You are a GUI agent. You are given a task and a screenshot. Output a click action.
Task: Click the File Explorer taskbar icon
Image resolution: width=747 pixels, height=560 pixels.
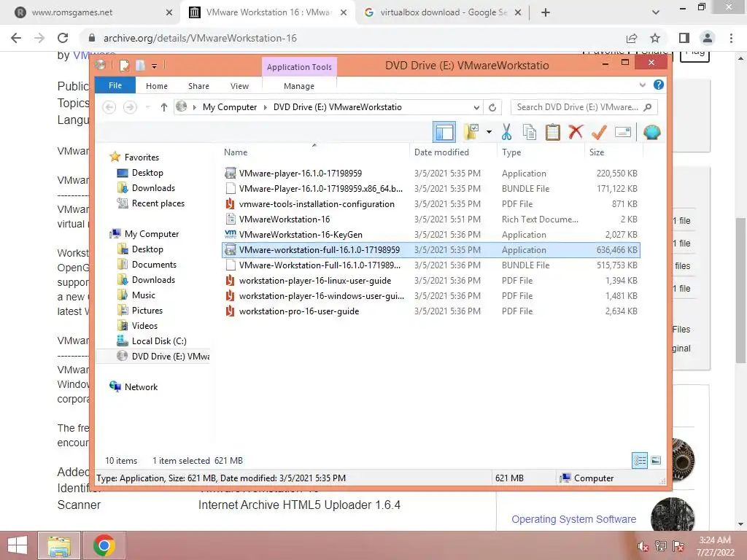[x=59, y=545]
